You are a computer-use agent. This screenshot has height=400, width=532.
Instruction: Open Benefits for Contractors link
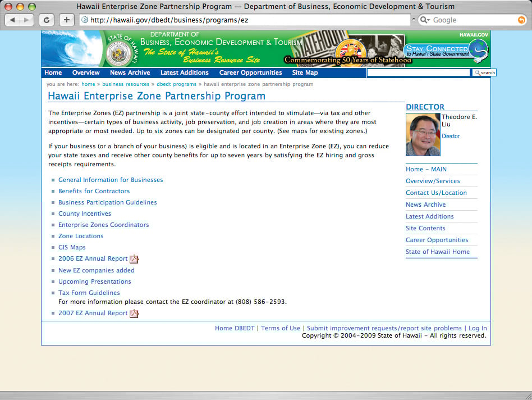pos(94,191)
